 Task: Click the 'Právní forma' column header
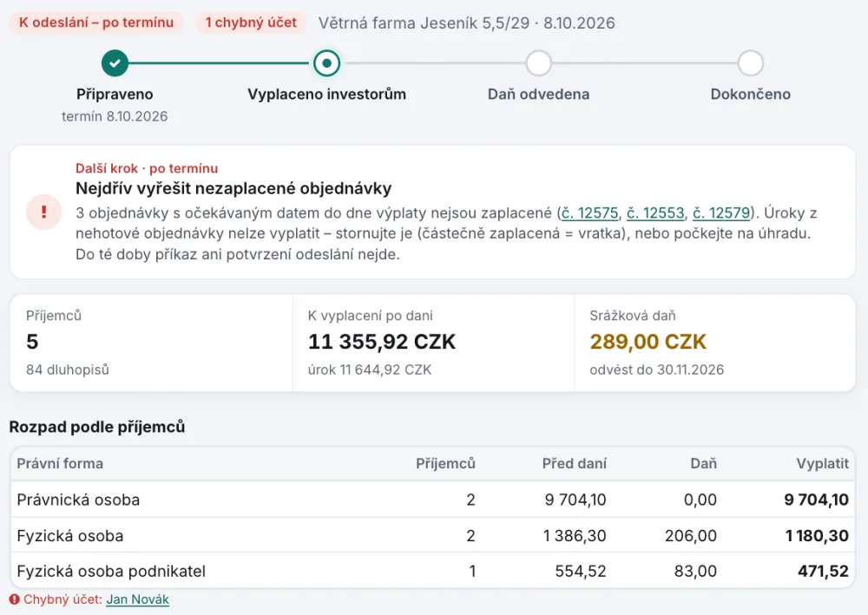[x=60, y=463]
